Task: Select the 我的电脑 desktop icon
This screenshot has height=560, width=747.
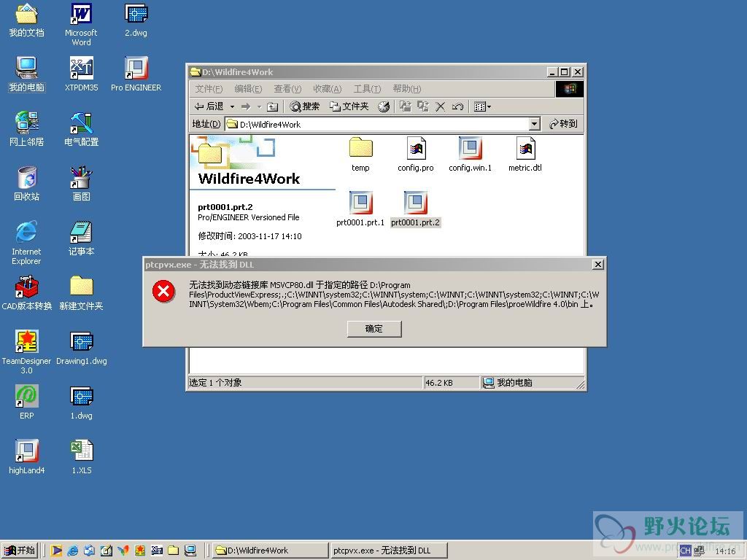Action: pos(27,74)
